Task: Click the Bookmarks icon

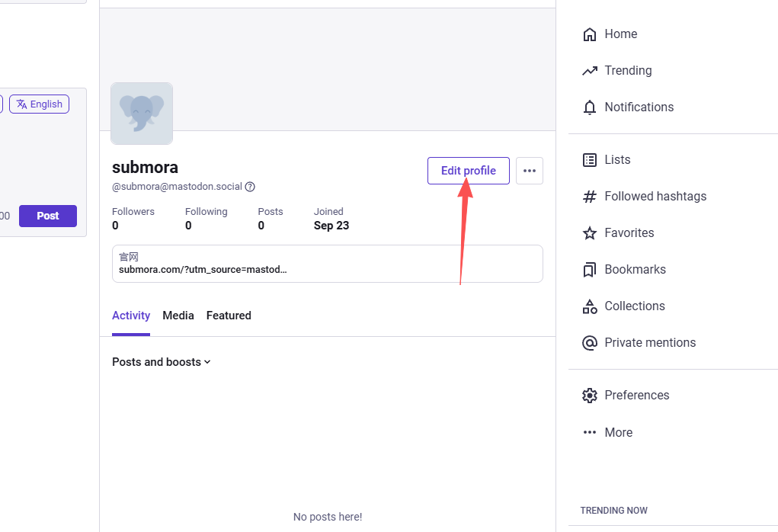Action: (x=590, y=270)
